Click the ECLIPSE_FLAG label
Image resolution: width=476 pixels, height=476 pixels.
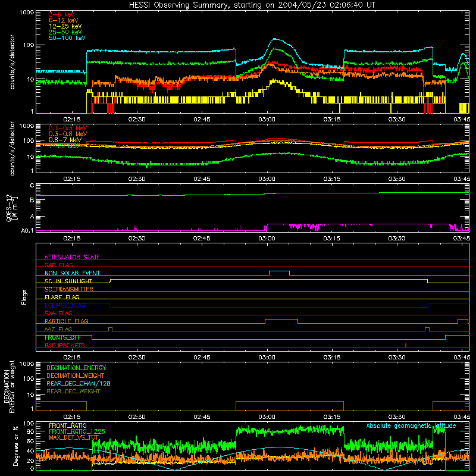point(65,305)
